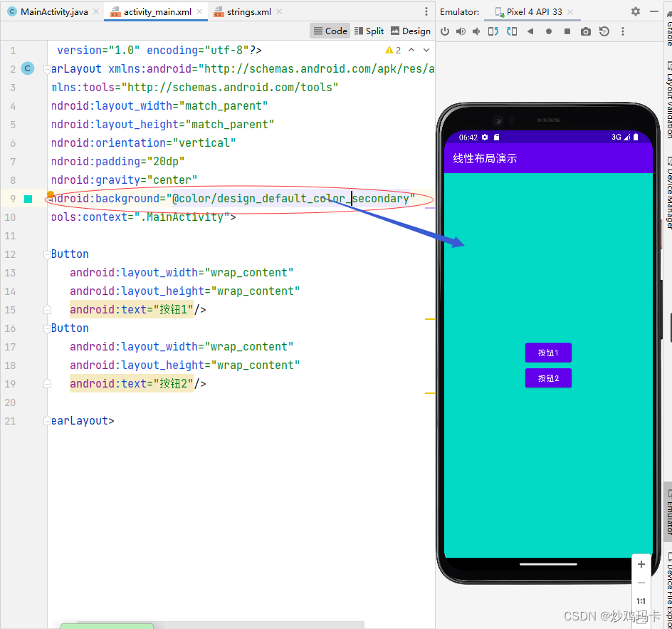Switch editor to Split view
This screenshot has height=629, width=672.
click(369, 31)
